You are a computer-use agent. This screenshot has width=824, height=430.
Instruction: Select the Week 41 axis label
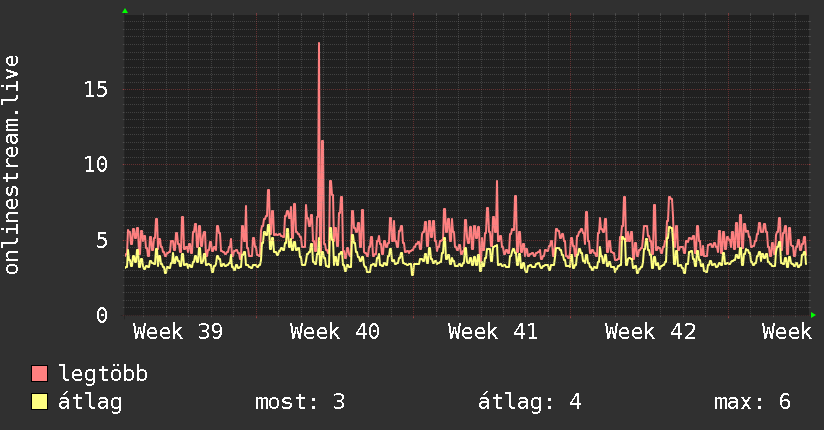pos(493,332)
